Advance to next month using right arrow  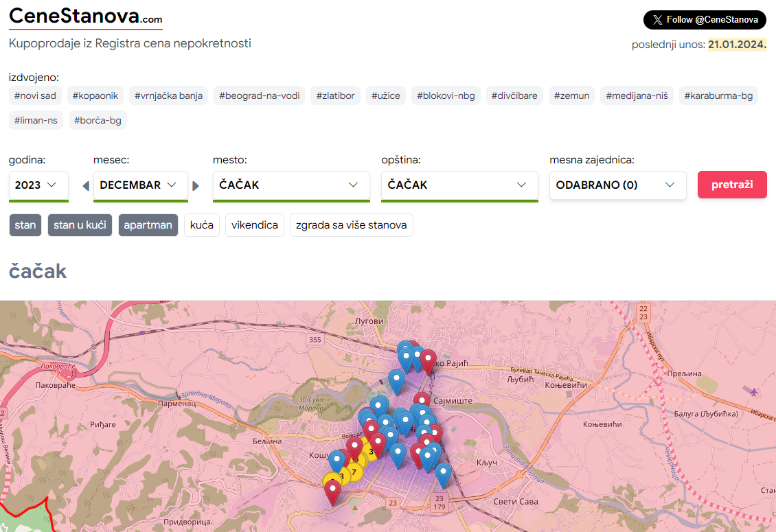196,185
